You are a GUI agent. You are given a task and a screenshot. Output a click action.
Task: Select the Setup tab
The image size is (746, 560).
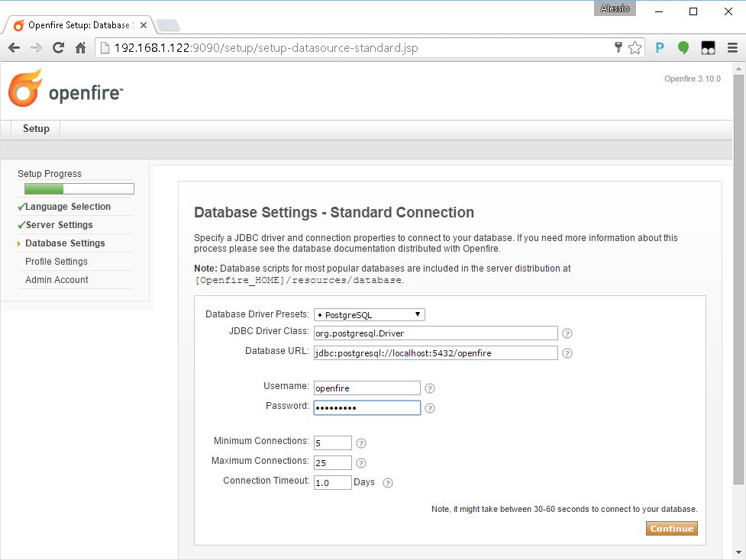click(x=36, y=129)
